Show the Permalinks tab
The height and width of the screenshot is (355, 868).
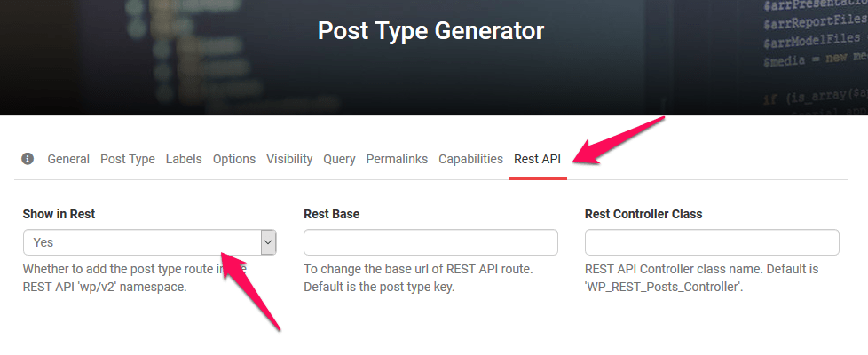tap(397, 159)
